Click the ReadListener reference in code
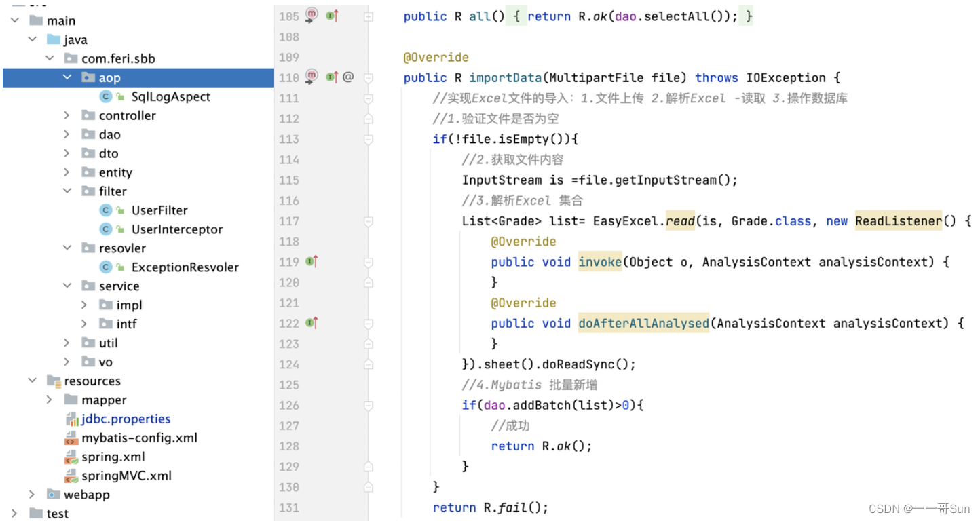Image resolution: width=980 pixels, height=521 pixels. tap(898, 221)
